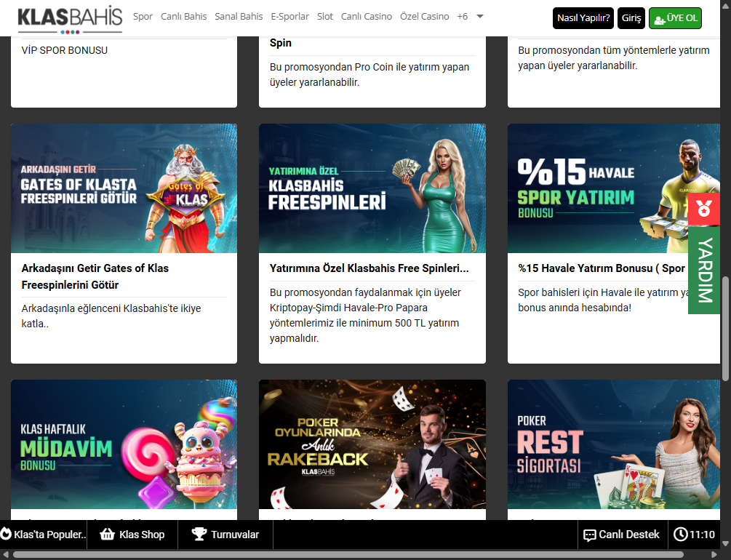This screenshot has height=560, width=731.
Task: Click the clock icon in bottom bar
Action: (x=680, y=535)
